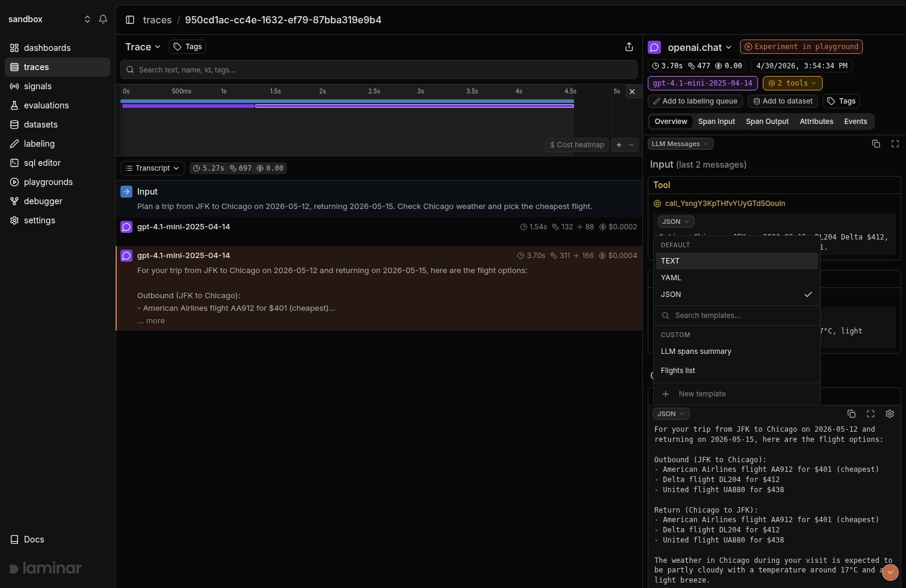Switch to the Events tab
Image resolution: width=906 pixels, height=588 pixels.
point(855,122)
